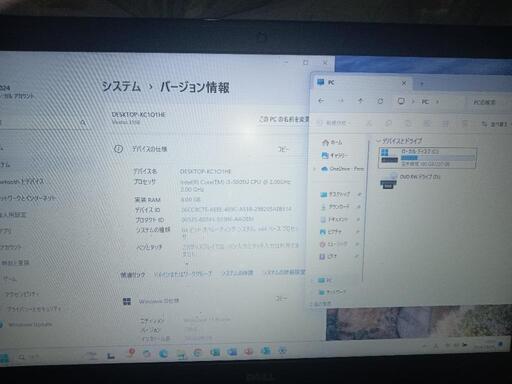Add a new File Explorer tab

pyautogui.click(x=422, y=84)
